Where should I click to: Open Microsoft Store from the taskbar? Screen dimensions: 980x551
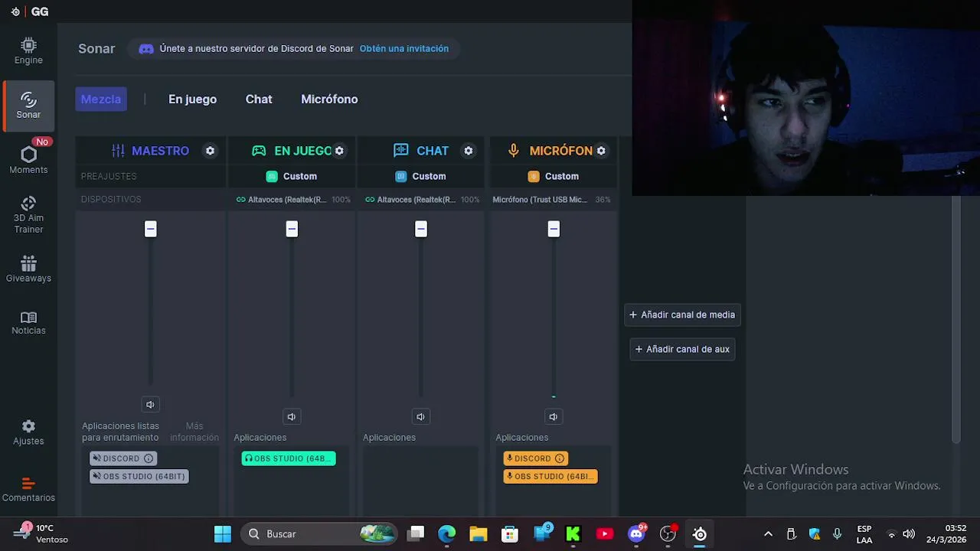(510, 533)
